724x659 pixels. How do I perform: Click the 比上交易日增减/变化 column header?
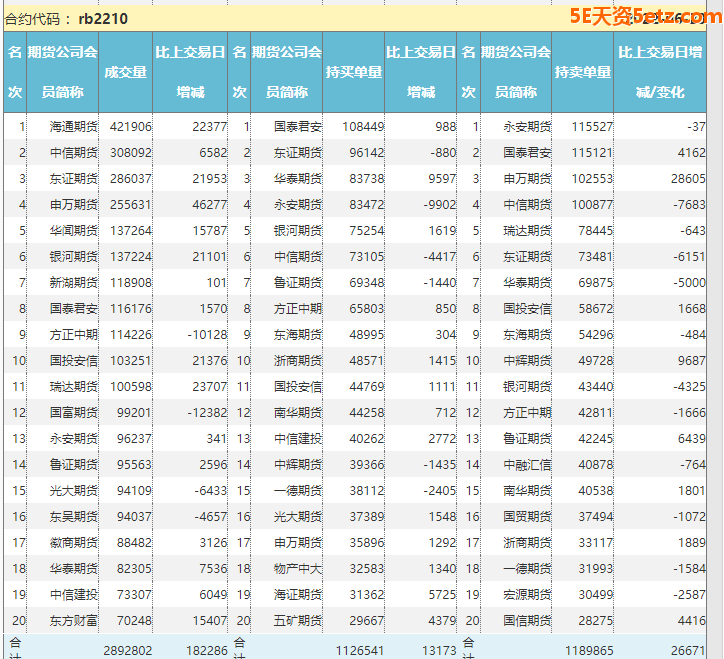[660, 72]
